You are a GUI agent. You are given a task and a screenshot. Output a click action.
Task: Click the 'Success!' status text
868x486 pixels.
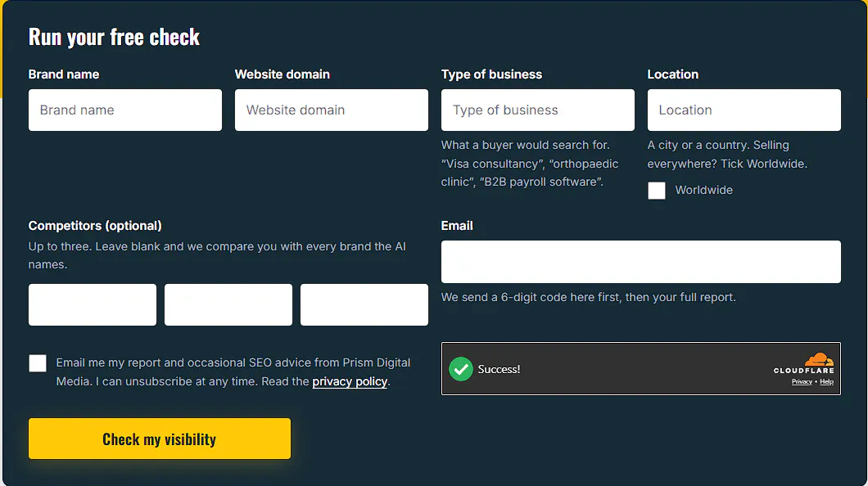pyautogui.click(x=499, y=369)
